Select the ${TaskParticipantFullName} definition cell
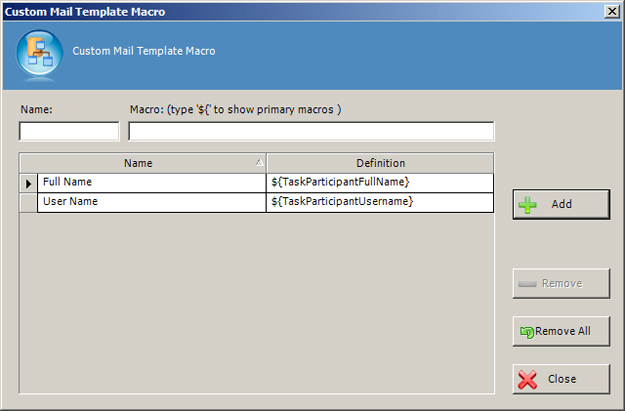 380,183
